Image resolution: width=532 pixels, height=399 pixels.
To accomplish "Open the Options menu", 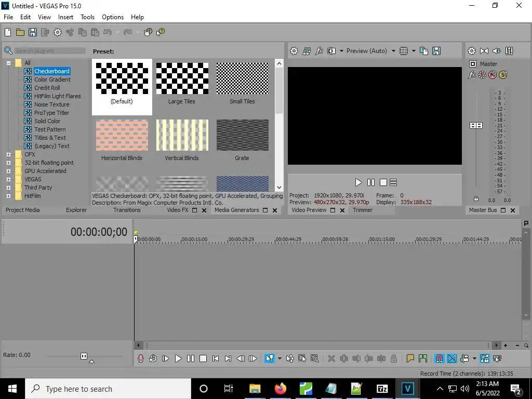I will pyautogui.click(x=113, y=17).
